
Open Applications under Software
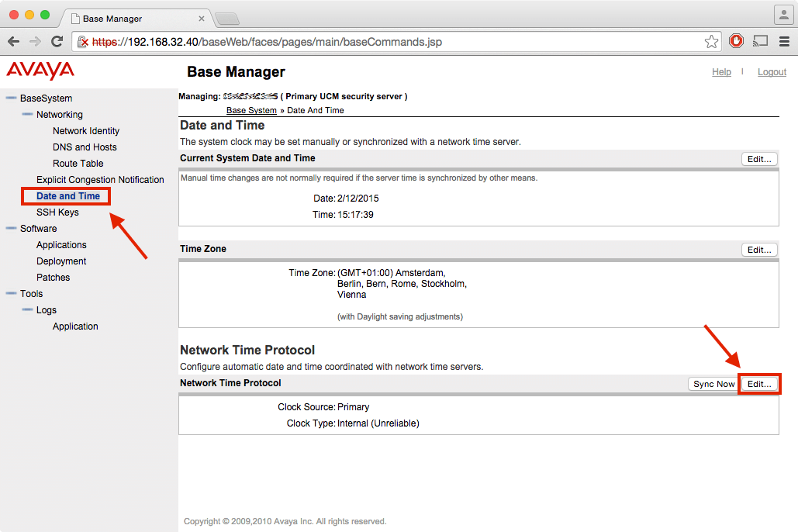point(61,245)
